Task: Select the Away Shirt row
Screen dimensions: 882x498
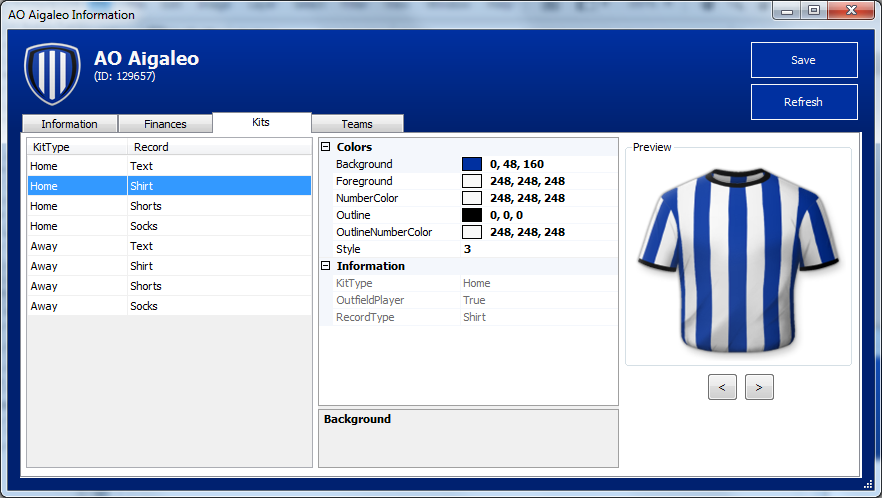Action: (x=169, y=266)
